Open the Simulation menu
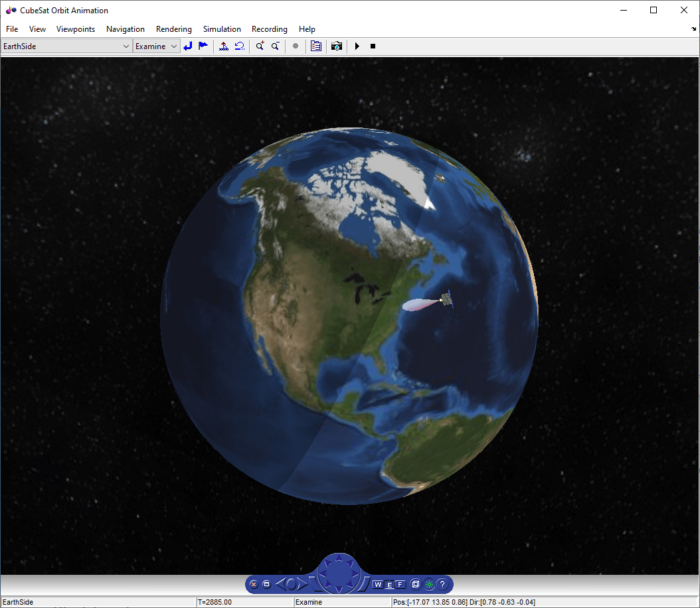700x608 pixels. pos(222,29)
